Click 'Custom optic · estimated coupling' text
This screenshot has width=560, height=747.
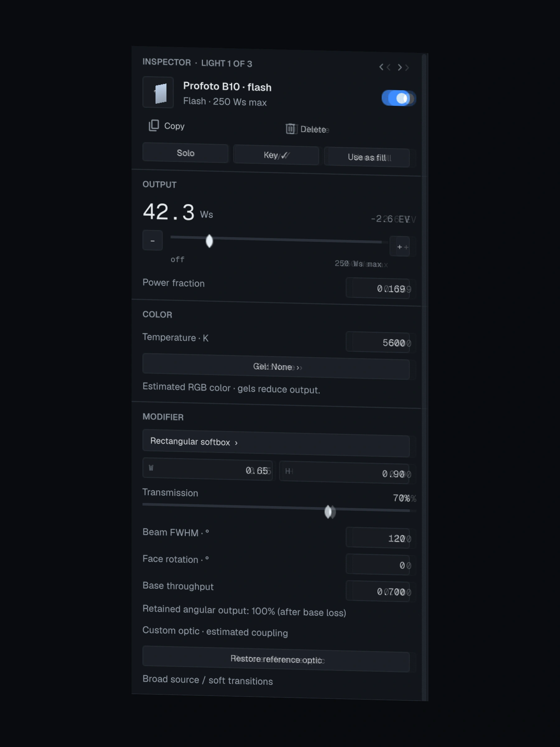(215, 631)
